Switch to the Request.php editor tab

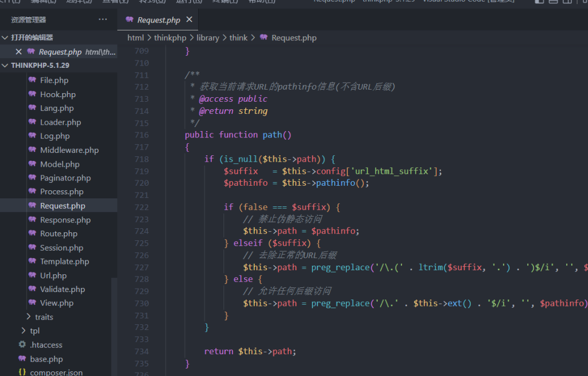(158, 20)
